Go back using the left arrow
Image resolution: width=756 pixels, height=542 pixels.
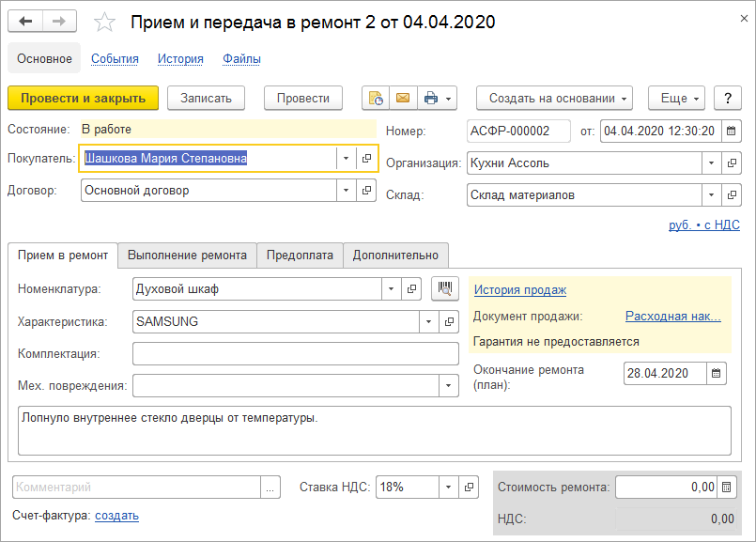[25, 22]
